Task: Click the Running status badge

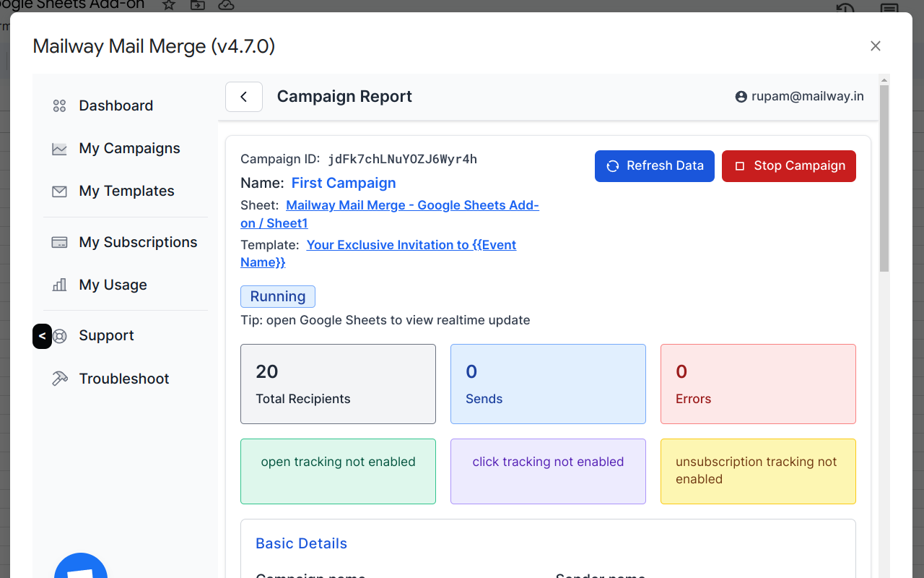Action: pyautogui.click(x=278, y=296)
